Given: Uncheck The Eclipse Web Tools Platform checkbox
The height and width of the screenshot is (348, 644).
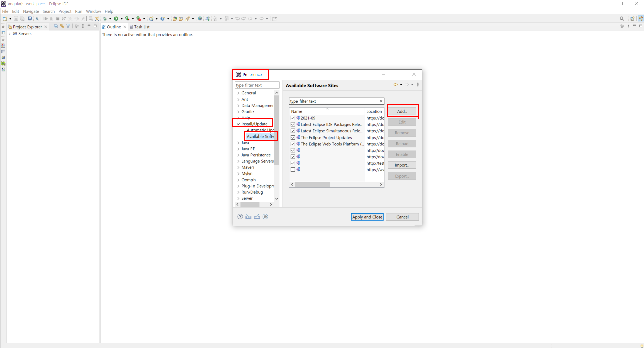Looking at the screenshot, I should point(293,144).
